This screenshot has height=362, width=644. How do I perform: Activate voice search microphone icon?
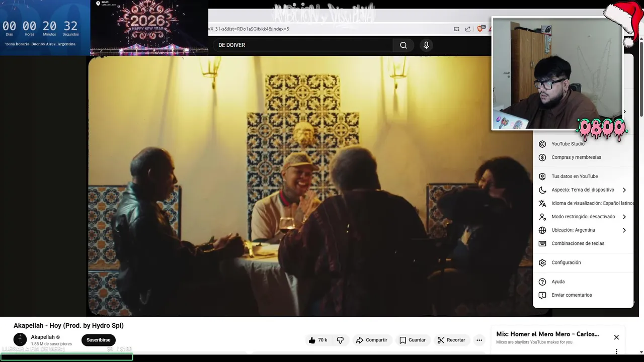[x=426, y=45]
